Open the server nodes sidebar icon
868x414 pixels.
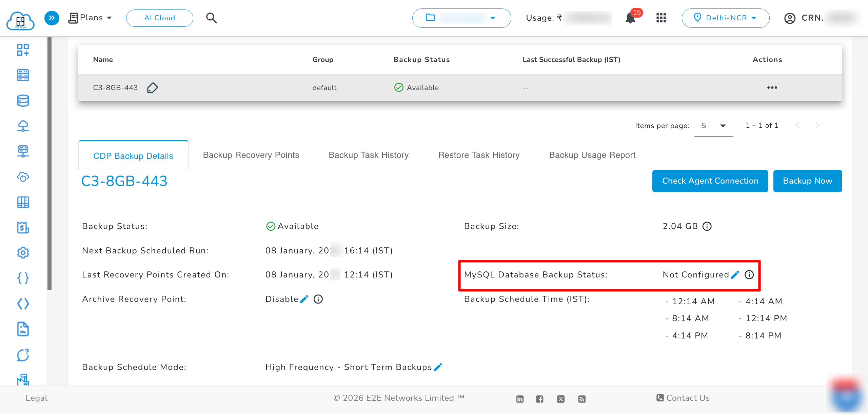click(x=23, y=75)
